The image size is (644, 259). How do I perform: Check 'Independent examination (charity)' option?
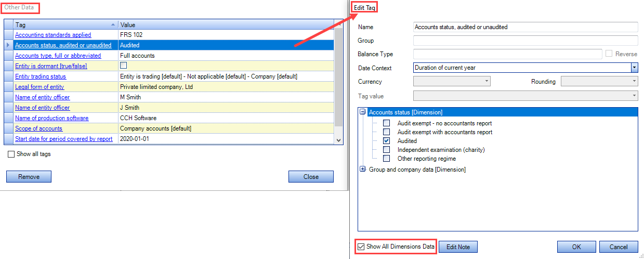[x=386, y=150]
